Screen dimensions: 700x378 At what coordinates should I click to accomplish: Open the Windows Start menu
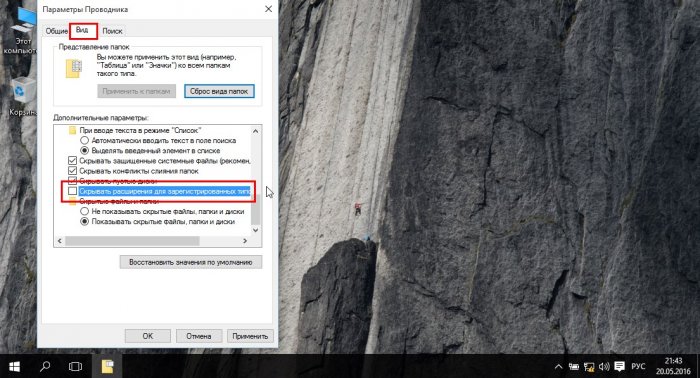(x=14, y=366)
